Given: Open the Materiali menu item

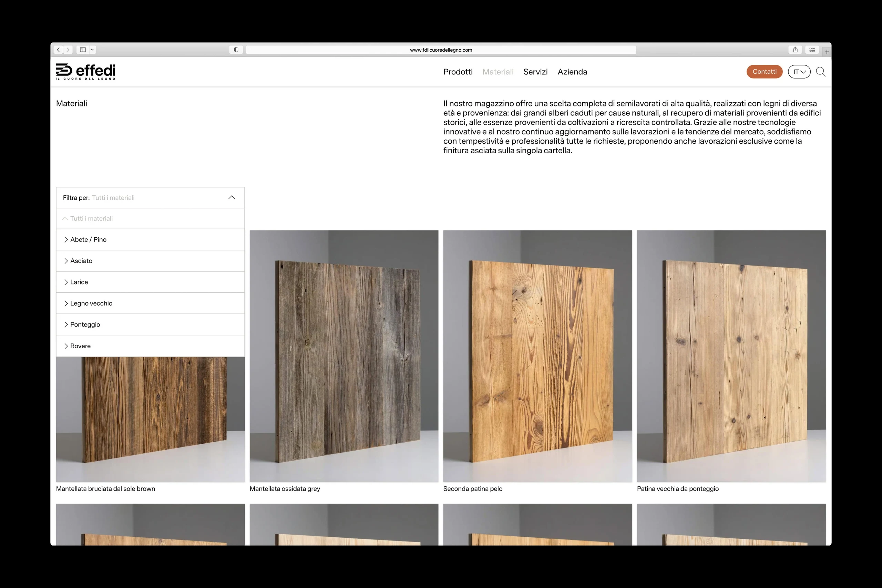Looking at the screenshot, I should (x=498, y=72).
